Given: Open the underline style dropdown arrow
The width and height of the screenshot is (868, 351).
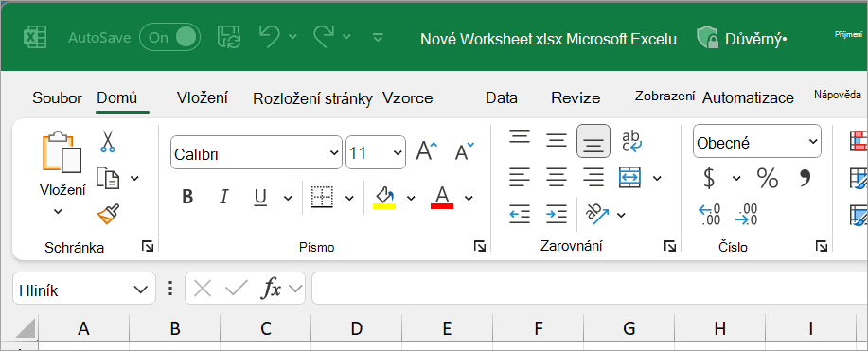Looking at the screenshot, I should [x=288, y=198].
